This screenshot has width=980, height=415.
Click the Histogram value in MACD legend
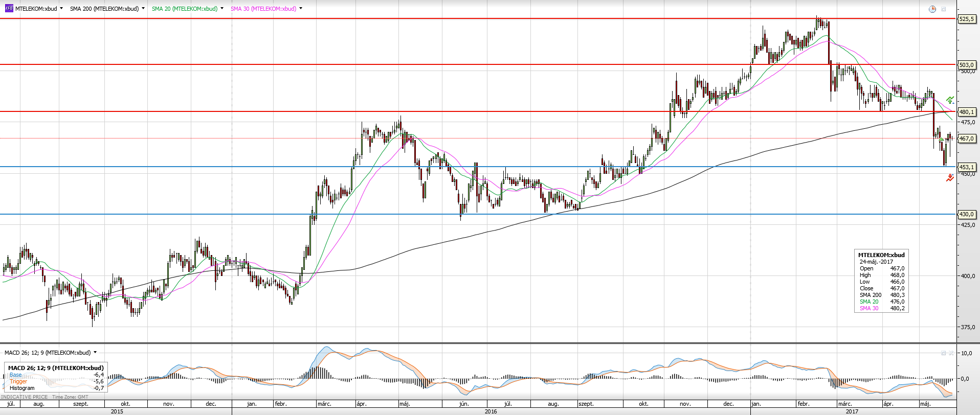(99, 388)
